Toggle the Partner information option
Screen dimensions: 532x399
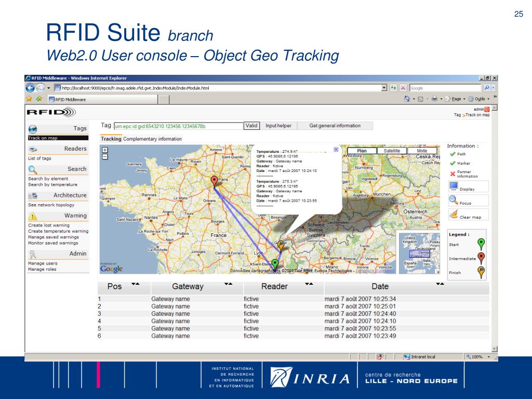[453, 174]
